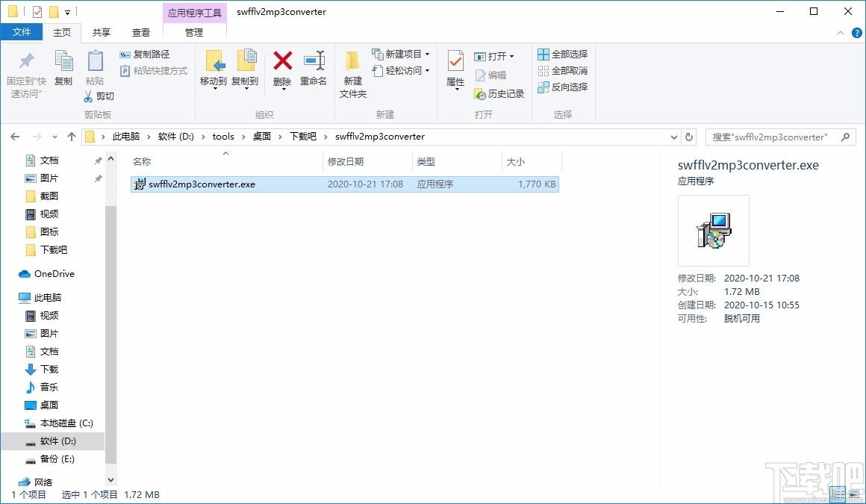Open the Quick Access Toolbar customize dropdown
This screenshot has width=866, height=504.
tap(67, 12)
